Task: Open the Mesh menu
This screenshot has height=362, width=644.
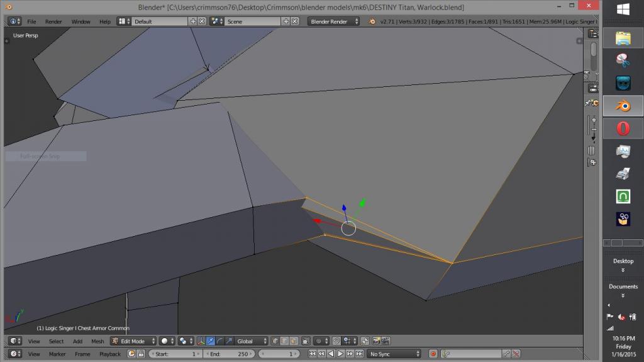Action: click(97, 341)
